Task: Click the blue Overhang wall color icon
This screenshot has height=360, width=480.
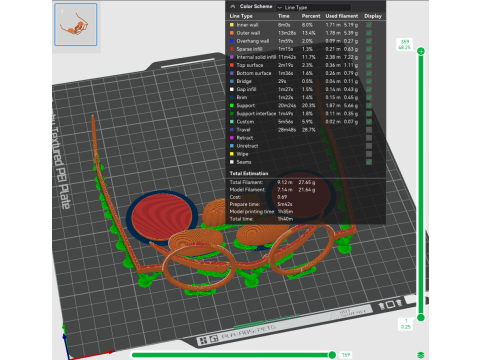Action: point(232,41)
